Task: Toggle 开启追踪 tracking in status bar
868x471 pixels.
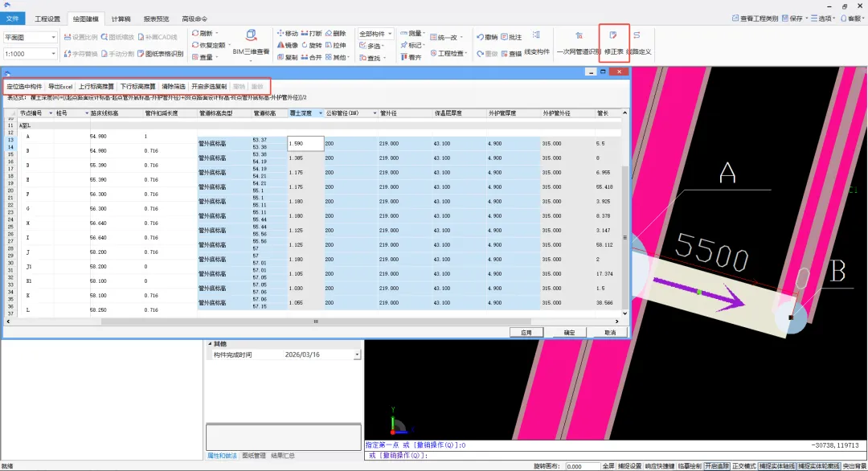Action: (x=717, y=466)
